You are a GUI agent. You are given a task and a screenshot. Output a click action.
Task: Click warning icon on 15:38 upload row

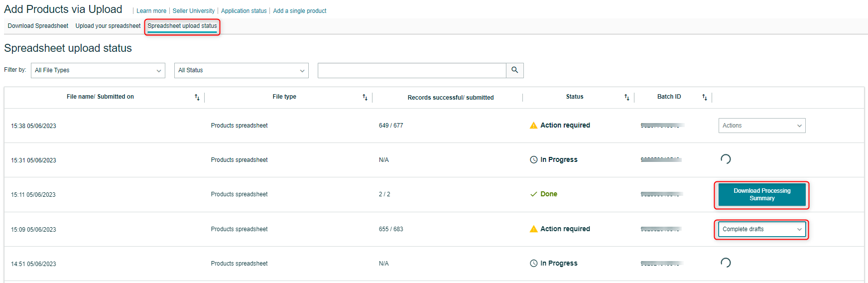pyautogui.click(x=533, y=126)
